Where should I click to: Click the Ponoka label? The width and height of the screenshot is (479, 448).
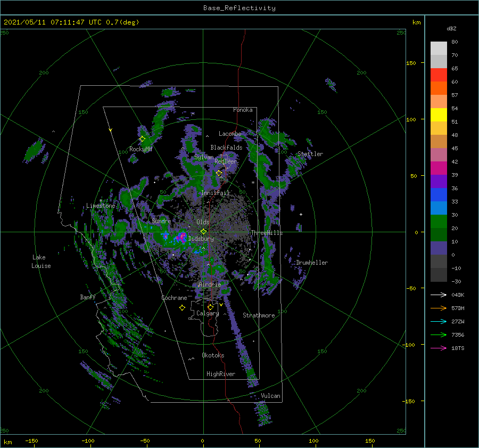pos(243,110)
